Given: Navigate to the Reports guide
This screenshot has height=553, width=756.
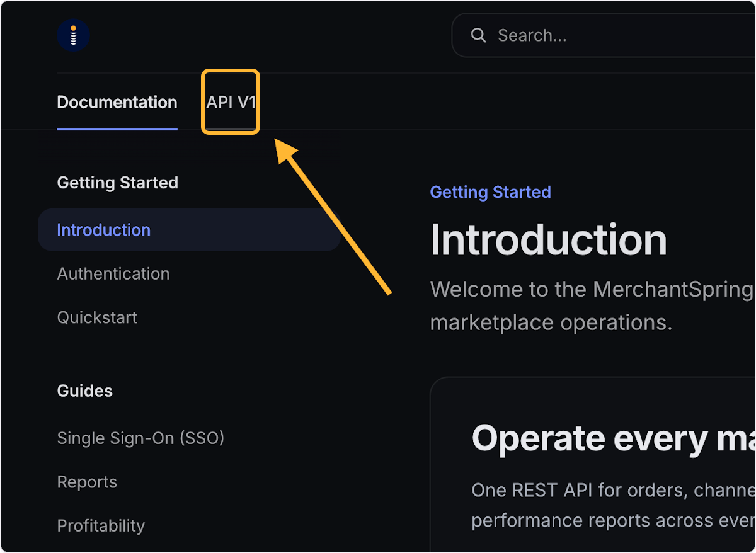Looking at the screenshot, I should [87, 482].
